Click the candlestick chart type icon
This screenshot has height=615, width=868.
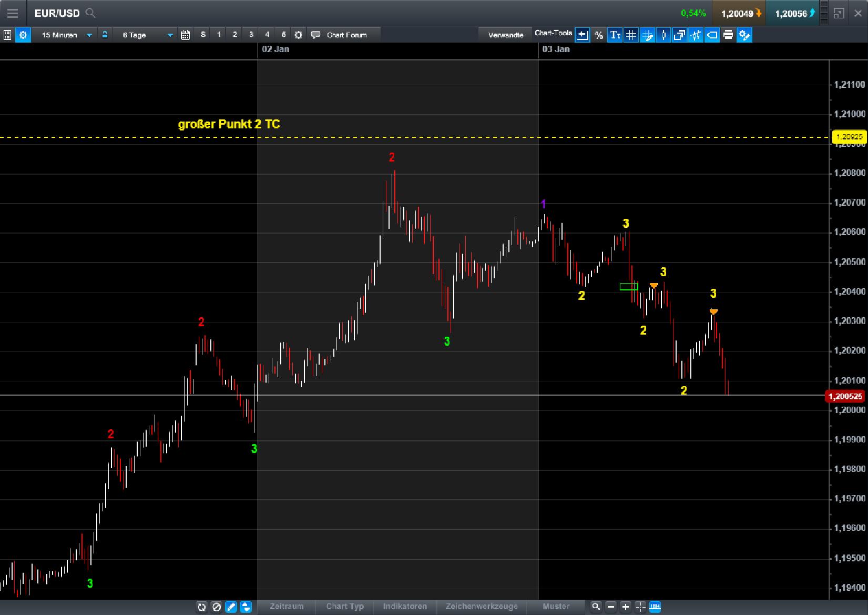click(663, 35)
